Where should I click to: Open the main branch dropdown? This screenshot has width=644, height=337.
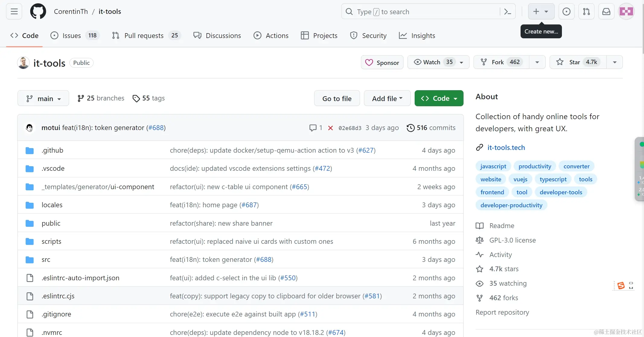pos(43,98)
